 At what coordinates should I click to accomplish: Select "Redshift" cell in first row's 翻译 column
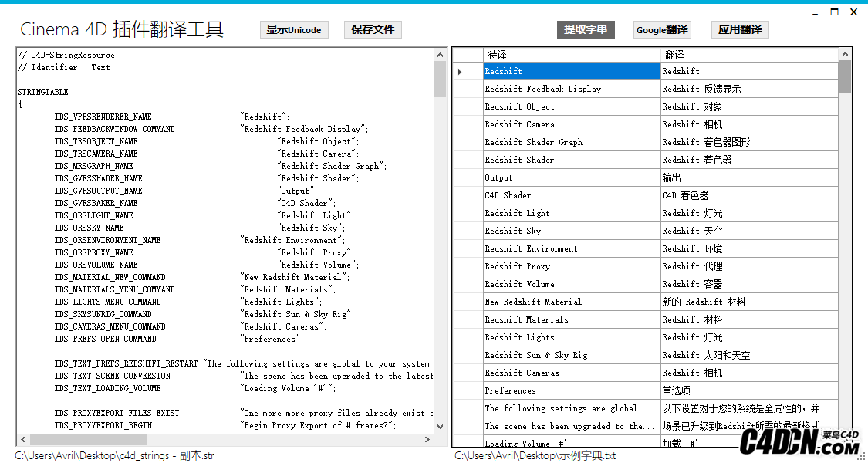749,72
